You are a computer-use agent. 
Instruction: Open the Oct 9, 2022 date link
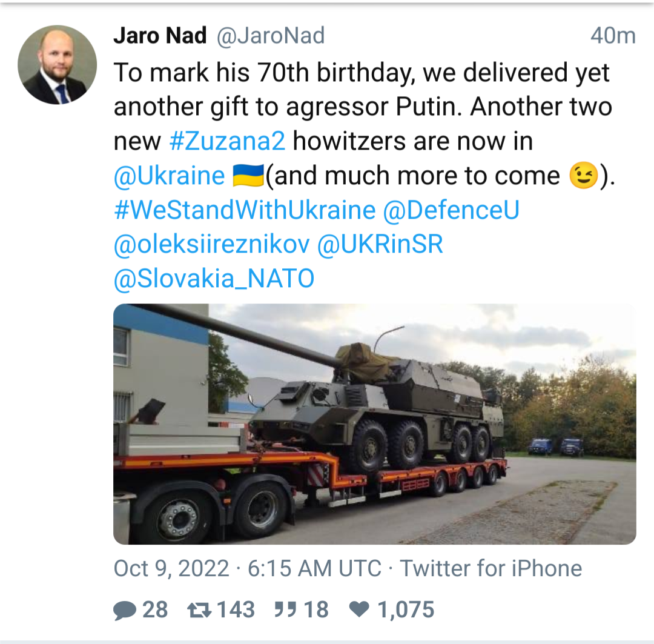click(x=171, y=568)
